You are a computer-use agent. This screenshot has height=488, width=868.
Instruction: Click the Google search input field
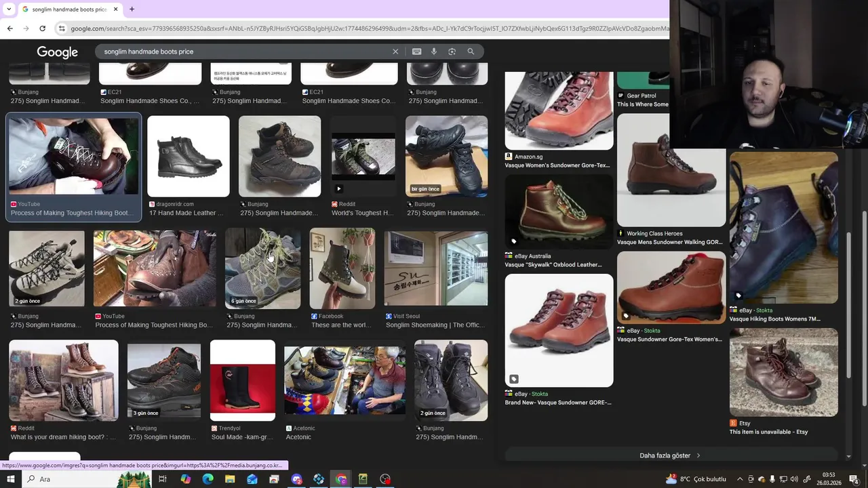tap(244, 52)
